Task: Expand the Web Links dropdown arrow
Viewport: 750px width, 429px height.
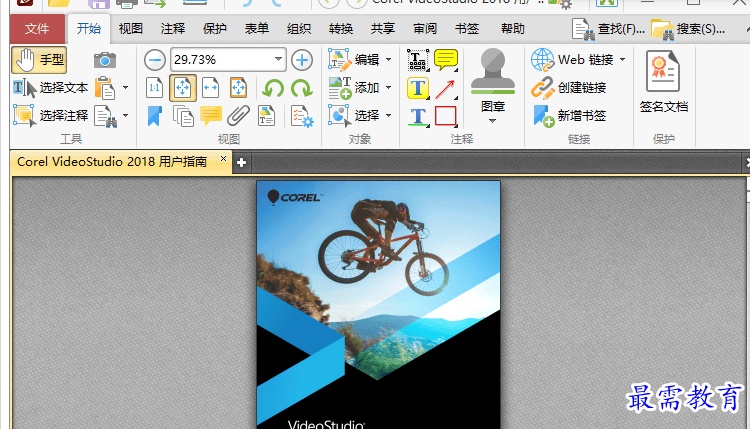Action: [622, 60]
